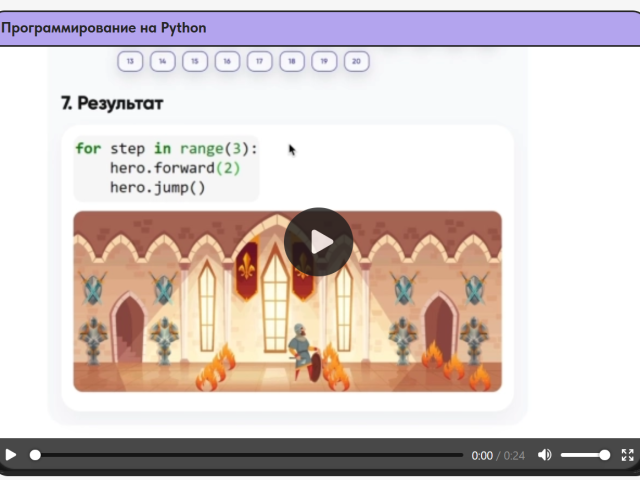Choose step 18 button
Screen dimensions: 640x480
[291, 62]
